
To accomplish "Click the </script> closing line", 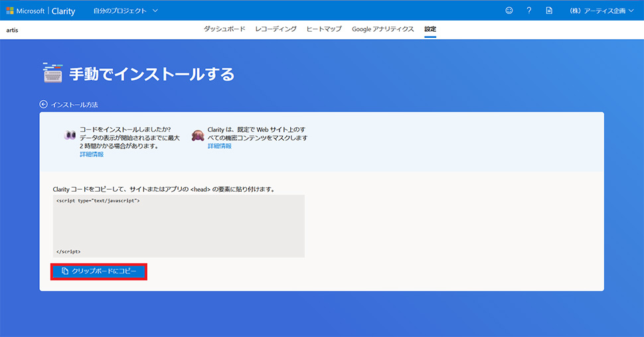I will coord(68,251).
